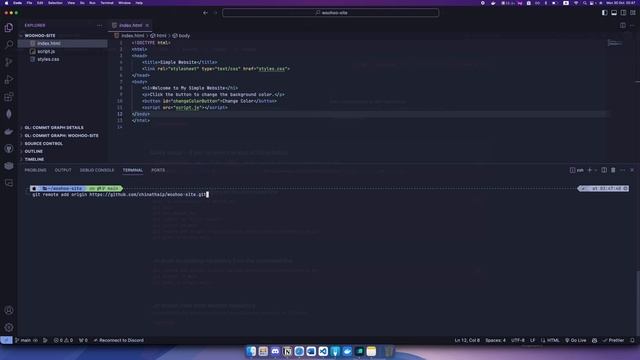Open the Accounts icon in activity bar
The width and height of the screenshot is (640, 360).
tap(9, 310)
